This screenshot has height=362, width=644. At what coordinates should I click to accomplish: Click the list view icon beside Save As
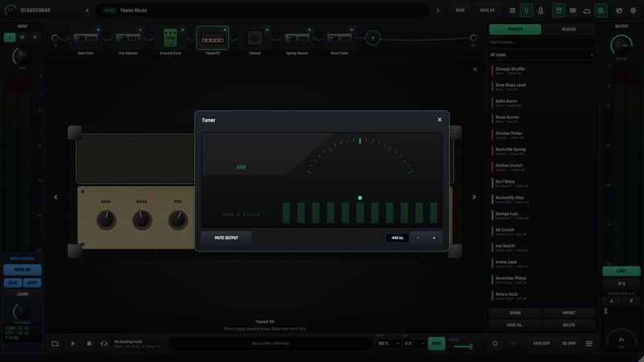[512, 10]
